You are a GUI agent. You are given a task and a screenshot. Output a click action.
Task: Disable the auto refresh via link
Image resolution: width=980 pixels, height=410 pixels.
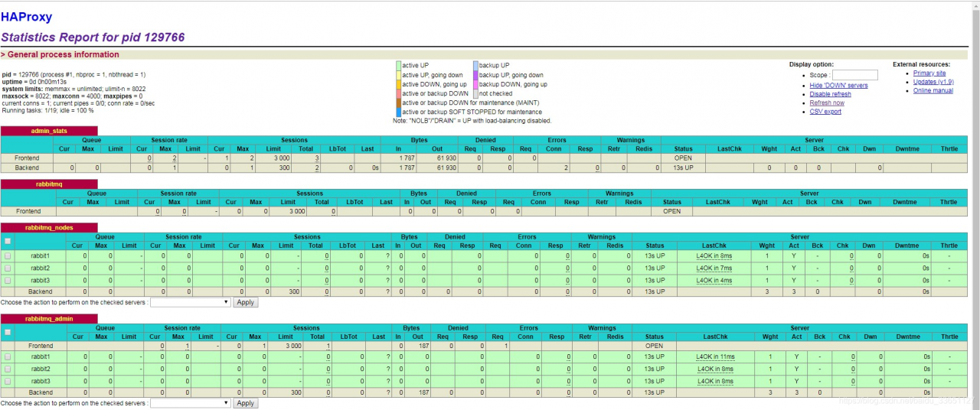pyautogui.click(x=830, y=94)
